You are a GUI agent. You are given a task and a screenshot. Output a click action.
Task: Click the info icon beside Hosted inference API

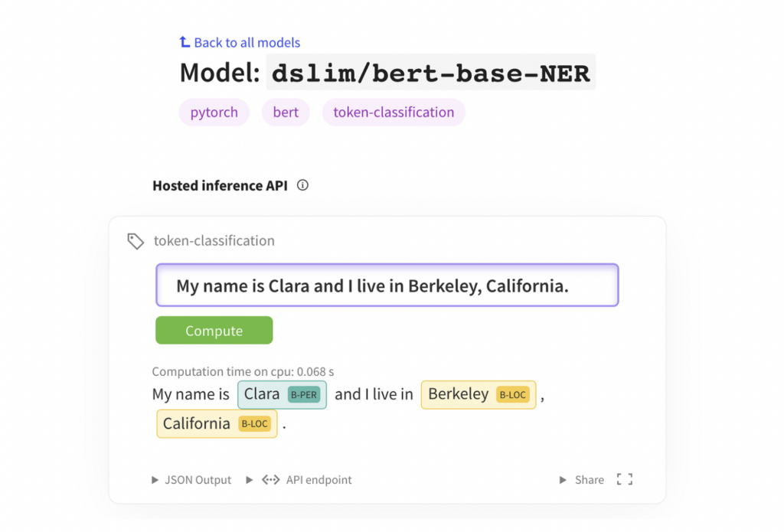click(x=302, y=185)
